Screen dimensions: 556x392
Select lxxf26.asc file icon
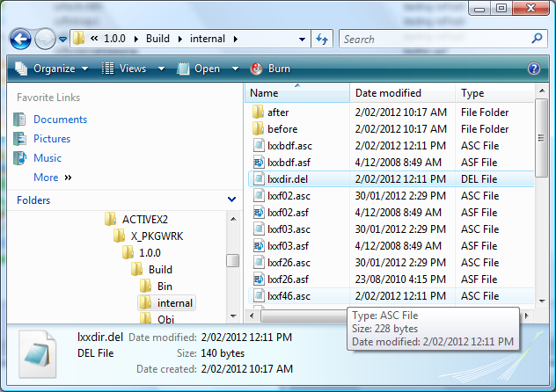tap(259, 263)
